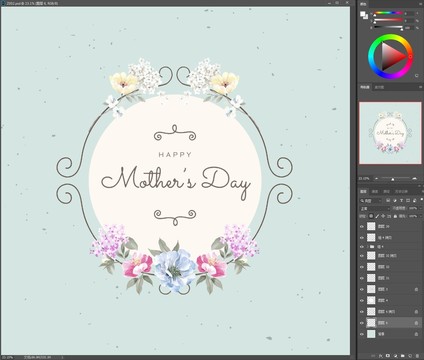This screenshot has width=424, height=360.
Task: Open the Color panel menu
Action: tap(420, 4)
